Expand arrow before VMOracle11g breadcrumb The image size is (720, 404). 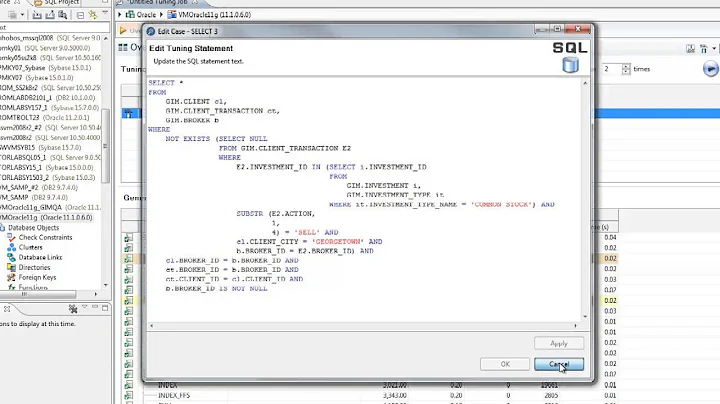pyautogui.click(x=162, y=15)
